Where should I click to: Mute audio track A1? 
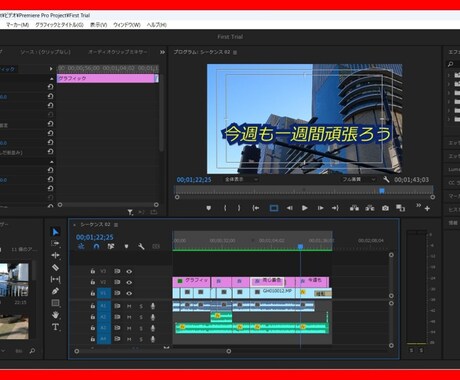click(x=129, y=306)
